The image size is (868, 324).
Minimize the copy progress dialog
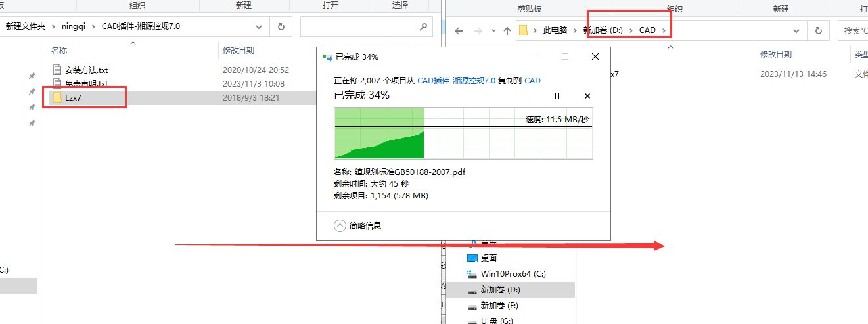click(534, 57)
